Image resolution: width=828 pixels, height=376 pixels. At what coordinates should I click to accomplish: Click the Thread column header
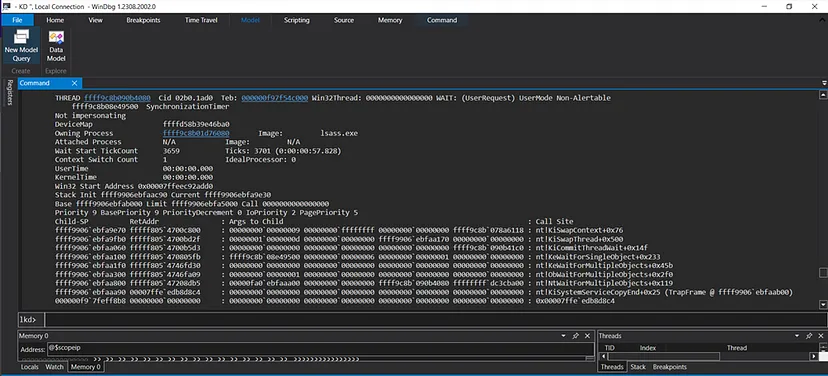point(737,347)
